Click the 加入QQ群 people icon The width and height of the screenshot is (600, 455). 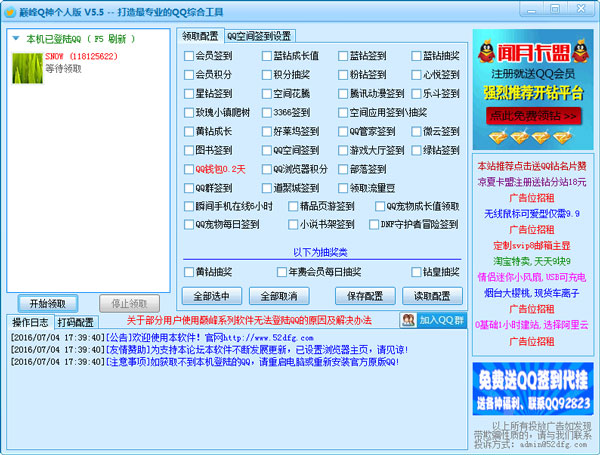(x=408, y=320)
